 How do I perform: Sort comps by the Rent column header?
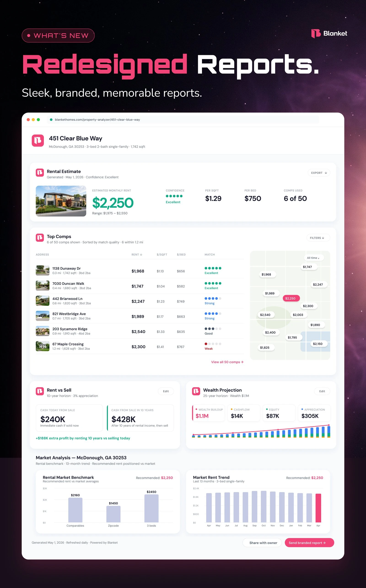pos(137,255)
